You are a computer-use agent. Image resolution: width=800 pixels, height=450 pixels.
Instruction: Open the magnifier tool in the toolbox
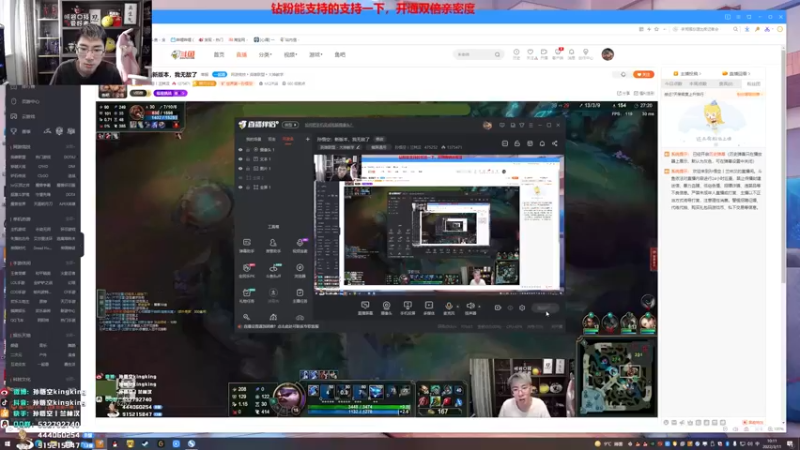point(246,317)
